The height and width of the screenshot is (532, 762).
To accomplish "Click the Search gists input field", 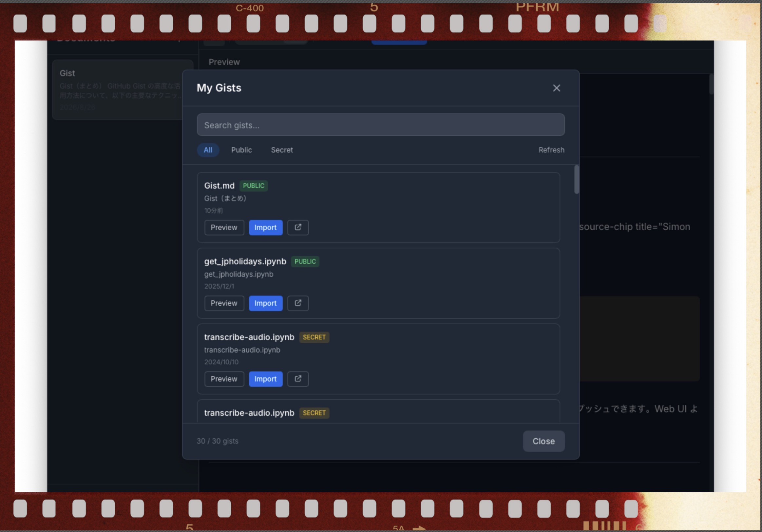I will point(381,125).
